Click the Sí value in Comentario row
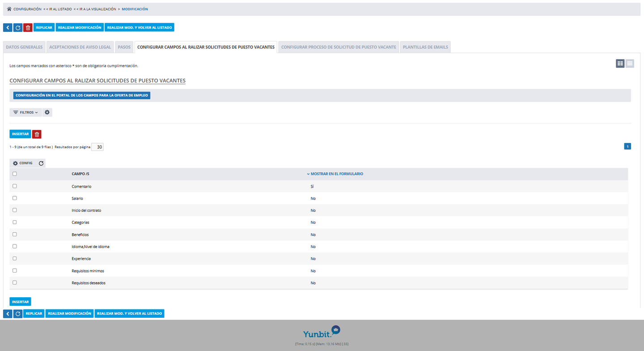The image size is (644, 351). 312,186
